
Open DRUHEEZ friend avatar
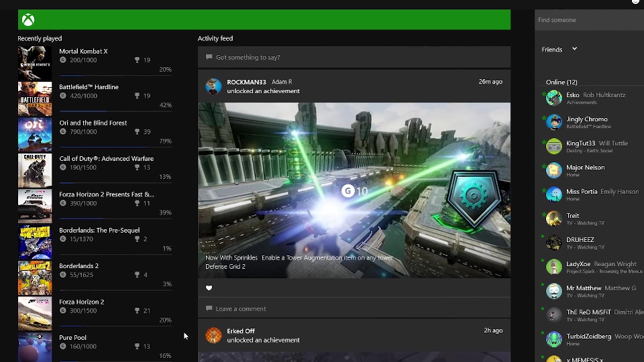553,243
